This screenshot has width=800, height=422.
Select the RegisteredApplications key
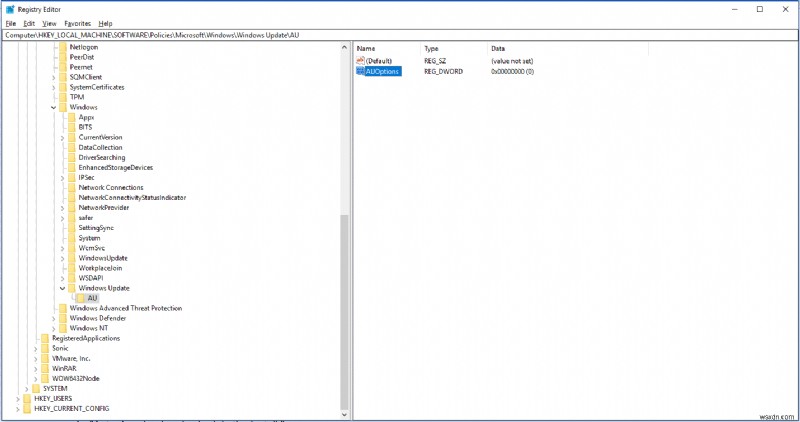point(86,338)
